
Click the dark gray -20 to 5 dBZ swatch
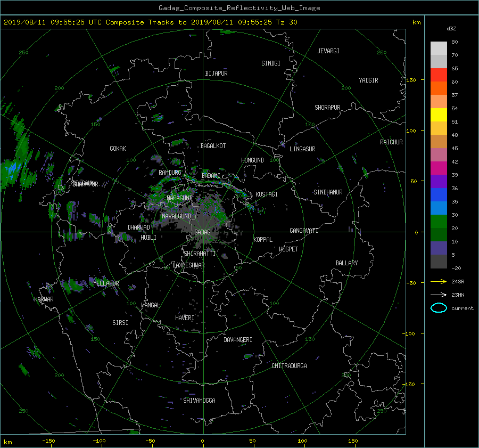click(x=439, y=261)
